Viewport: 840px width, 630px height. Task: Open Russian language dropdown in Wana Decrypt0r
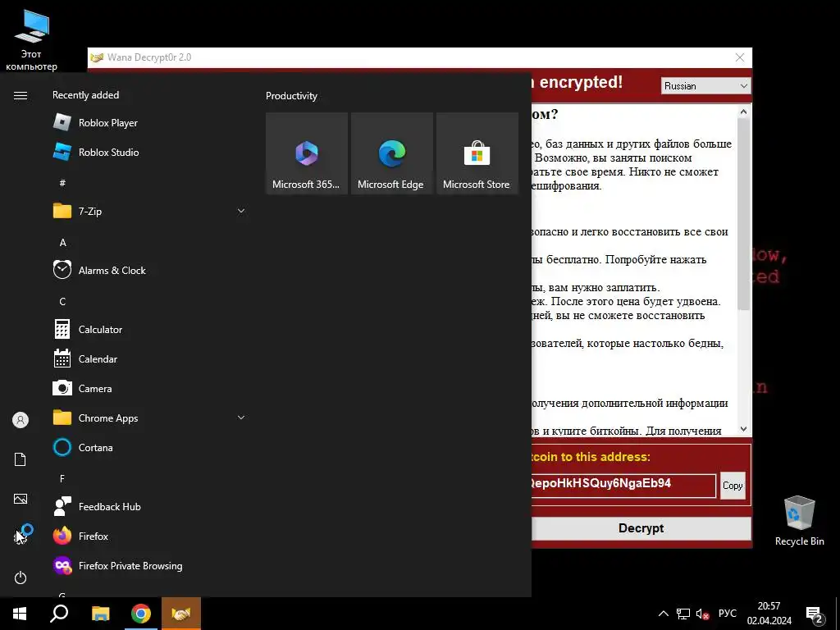coord(705,85)
